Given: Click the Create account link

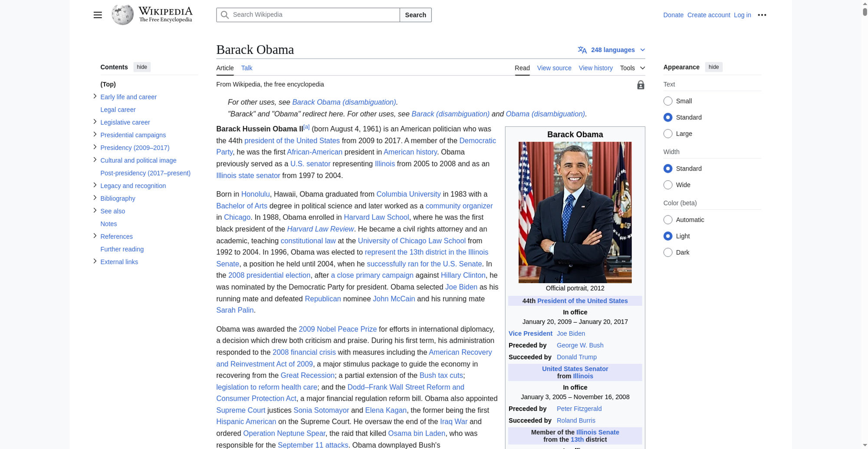Looking at the screenshot, I should 709,15.
